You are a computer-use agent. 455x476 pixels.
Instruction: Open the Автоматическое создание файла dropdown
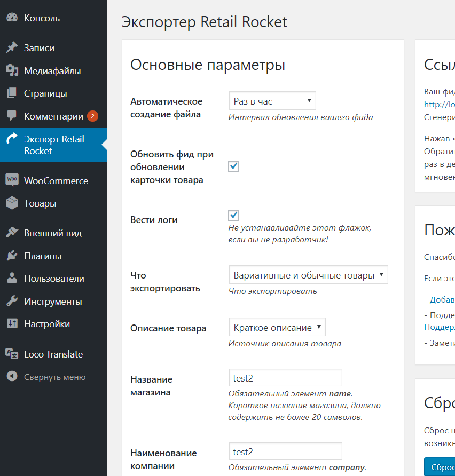tap(272, 101)
